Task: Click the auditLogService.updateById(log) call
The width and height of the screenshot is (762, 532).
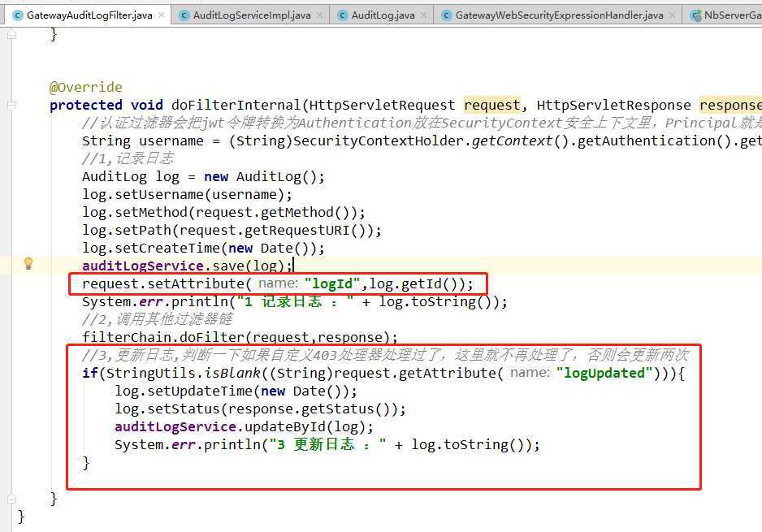Action: [244, 427]
